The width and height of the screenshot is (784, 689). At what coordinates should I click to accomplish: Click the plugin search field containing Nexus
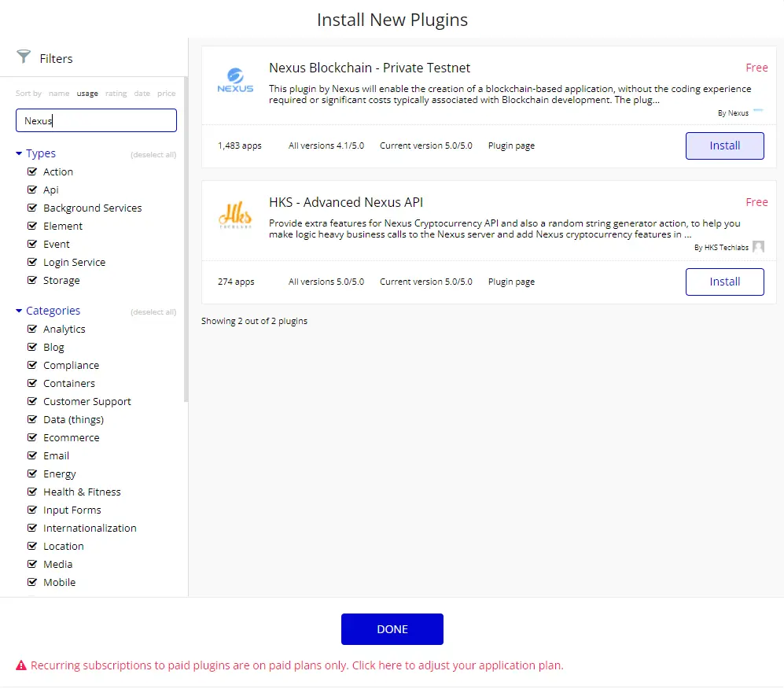(96, 120)
